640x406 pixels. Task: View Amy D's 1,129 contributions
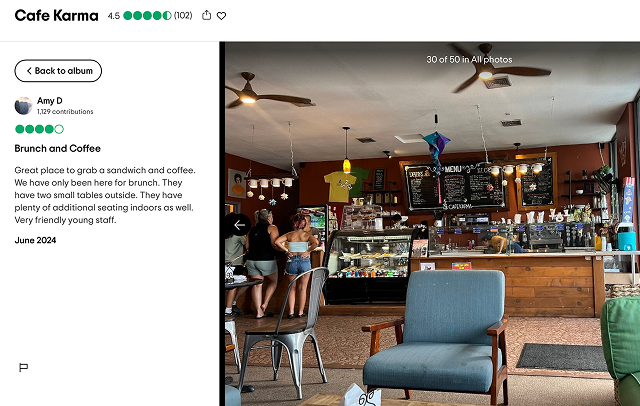point(65,111)
